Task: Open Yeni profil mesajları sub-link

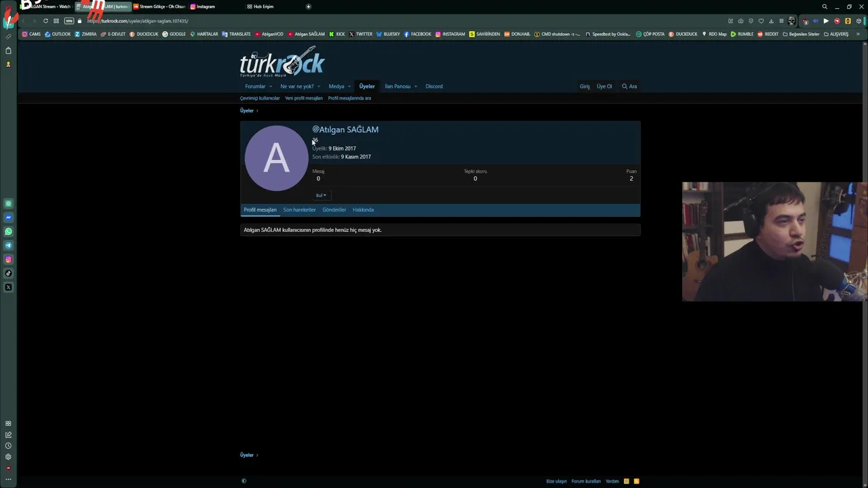Action: [x=304, y=98]
